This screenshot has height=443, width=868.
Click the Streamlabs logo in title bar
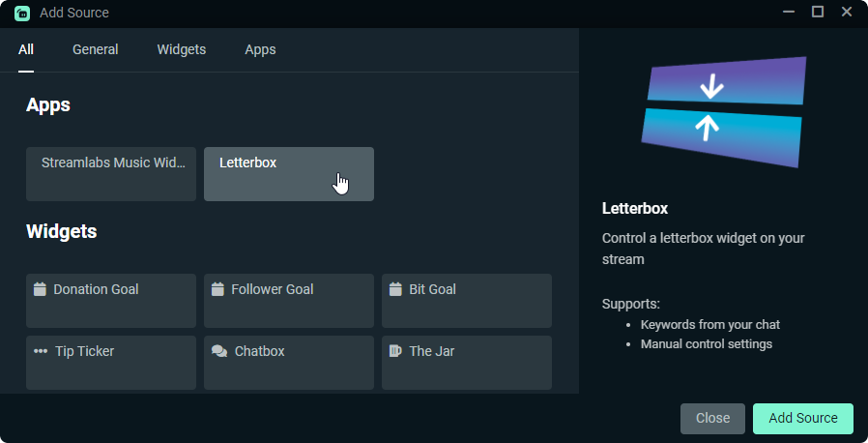22,13
